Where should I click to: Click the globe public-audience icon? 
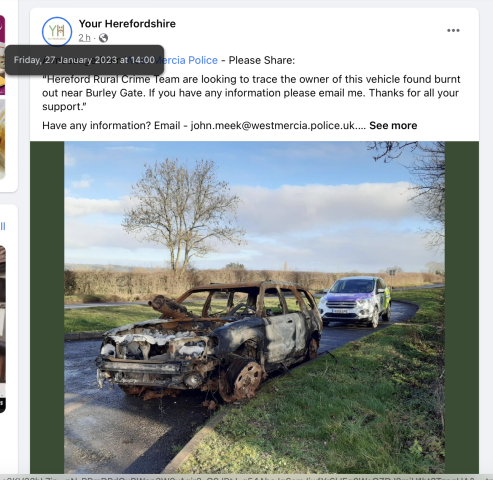tap(103, 38)
